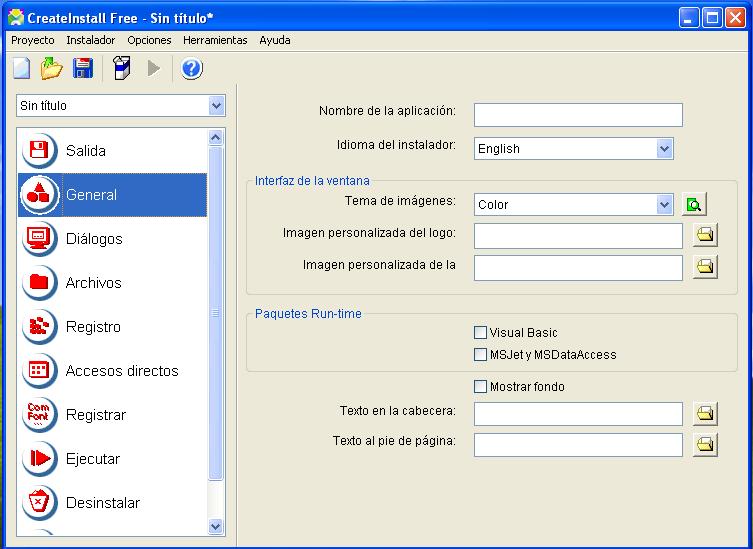Select the Ejecutar sidebar icon
The width and height of the screenshot is (753, 549).
(39, 459)
